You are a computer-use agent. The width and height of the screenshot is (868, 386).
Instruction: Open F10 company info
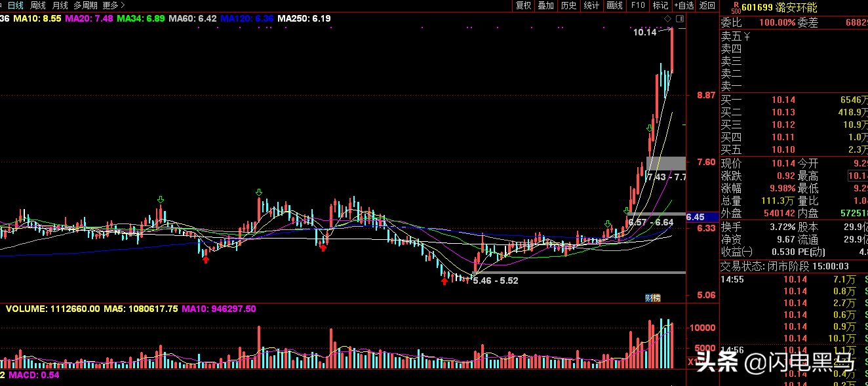tap(637, 5)
